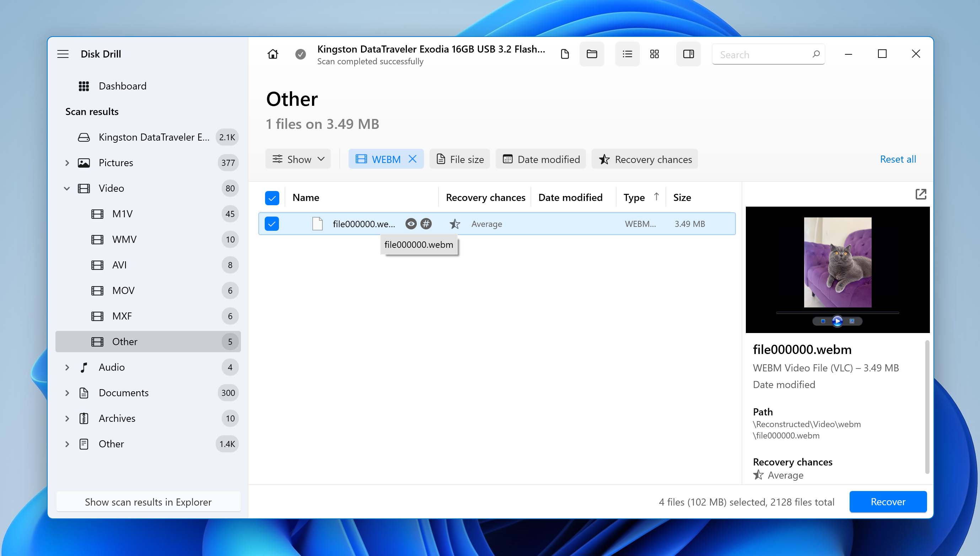This screenshot has height=556, width=980.
Task: Expand the Audio category in sidebar
Action: [67, 367]
